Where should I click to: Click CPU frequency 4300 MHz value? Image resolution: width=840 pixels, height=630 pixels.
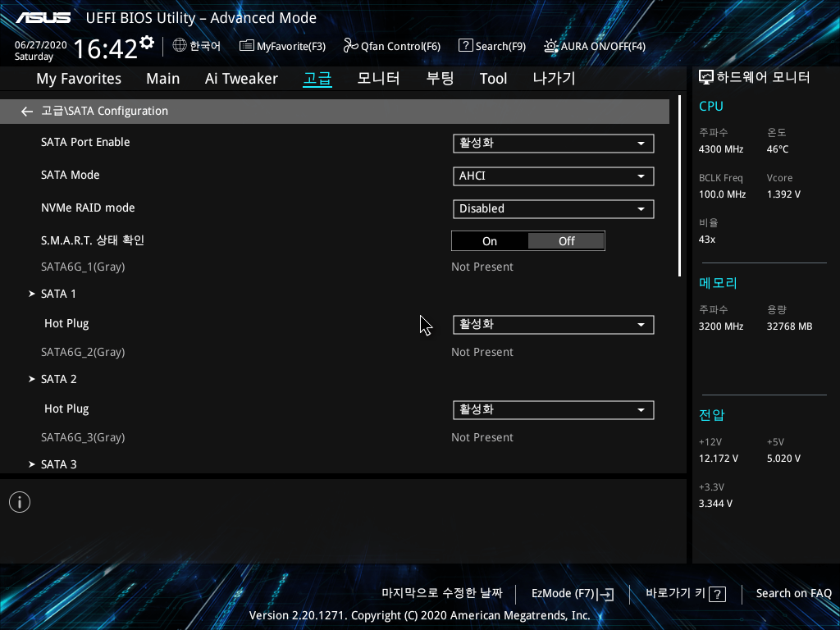click(721, 149)
